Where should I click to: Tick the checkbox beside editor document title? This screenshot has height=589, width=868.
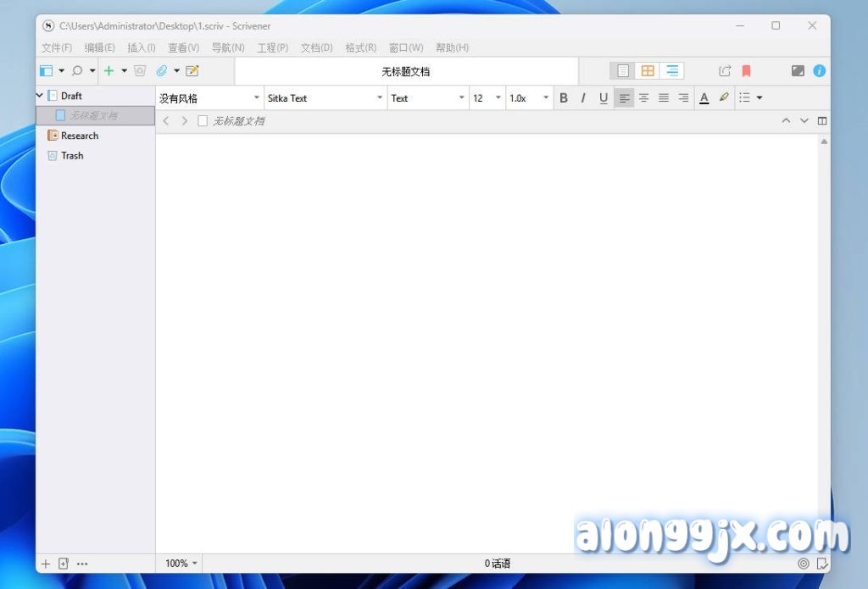click(203, 121)
